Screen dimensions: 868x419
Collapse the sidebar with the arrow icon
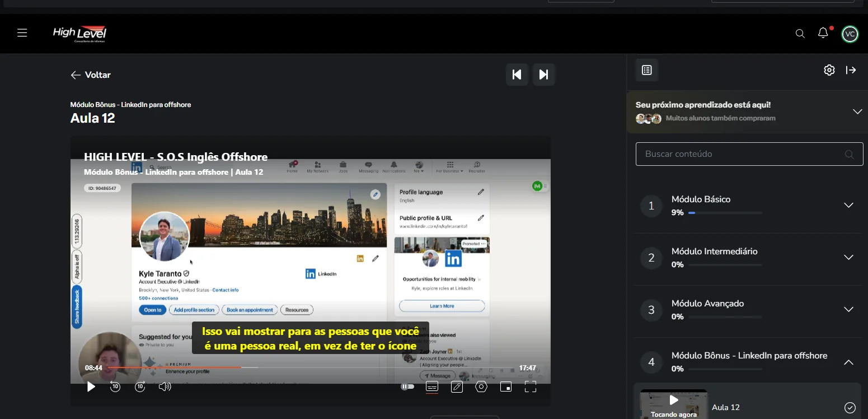tap(851, 70)
